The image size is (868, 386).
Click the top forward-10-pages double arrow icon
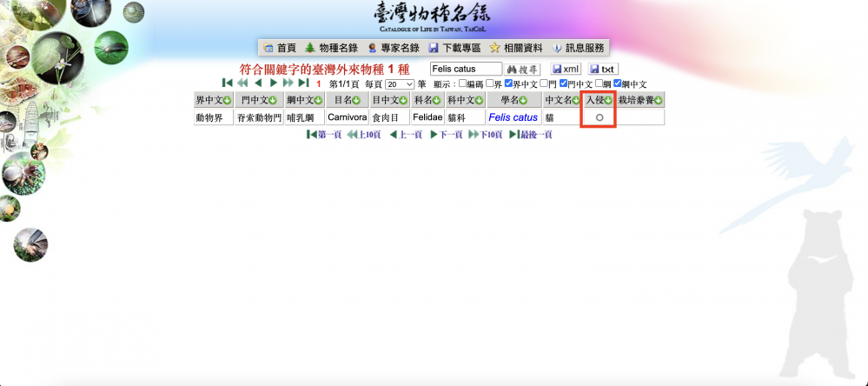(x=288, y=83)
